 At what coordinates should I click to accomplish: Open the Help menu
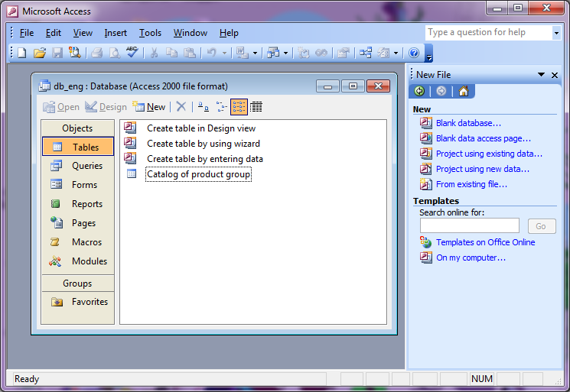[x=229, y=33]
